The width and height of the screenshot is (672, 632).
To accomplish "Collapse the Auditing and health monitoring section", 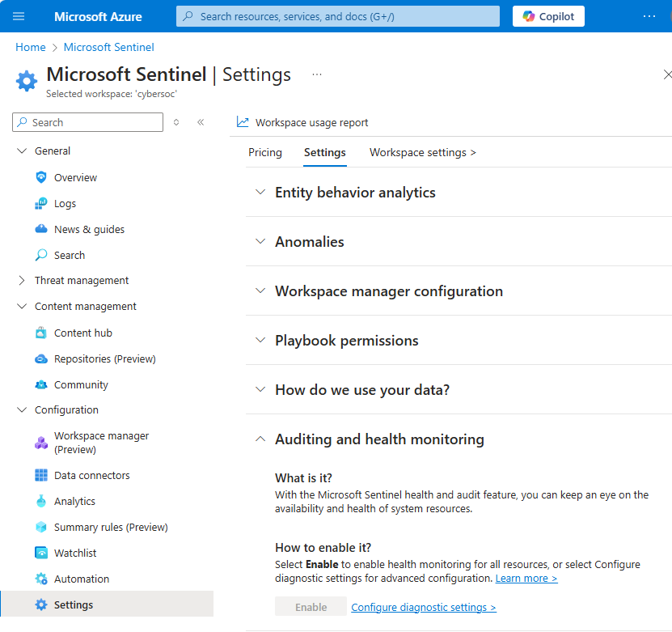I will pos(260,439).
